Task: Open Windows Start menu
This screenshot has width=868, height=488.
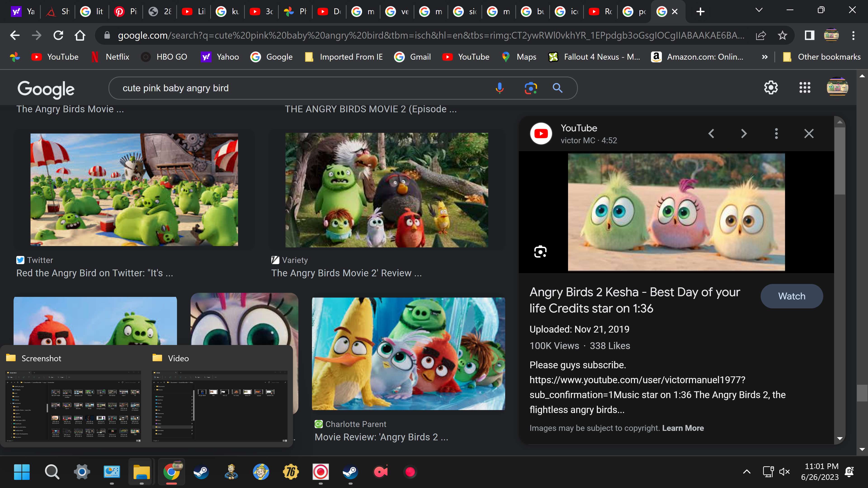Action: coord(22,472)
